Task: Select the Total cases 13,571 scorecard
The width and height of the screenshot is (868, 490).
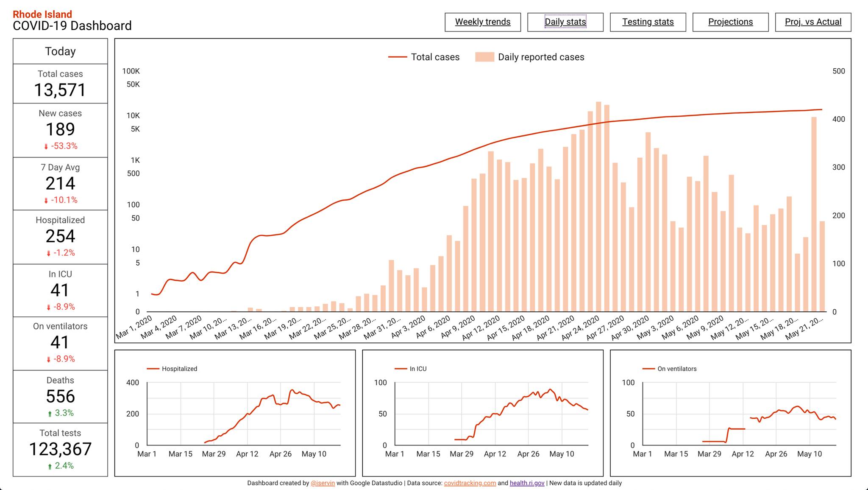Action: tap(60, 84)
